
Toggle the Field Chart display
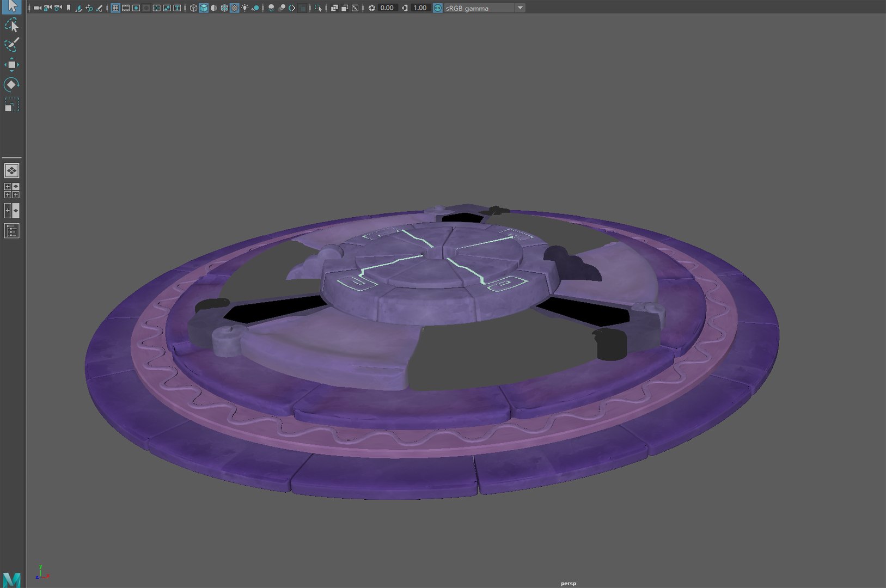point(156,8)
